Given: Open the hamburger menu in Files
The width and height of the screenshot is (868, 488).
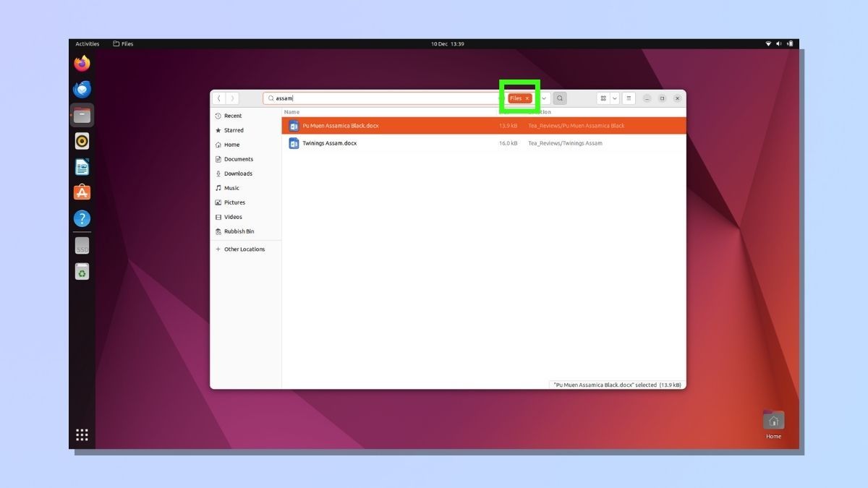Looking at the screenshot, I should pos(628,98).
